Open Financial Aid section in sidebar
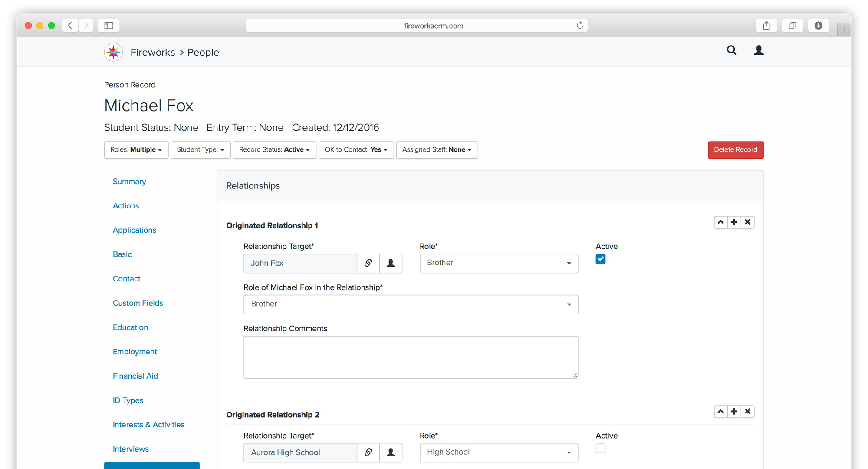Screen dimensions: 868x469 pyautogui.click(x=135, y=376)
